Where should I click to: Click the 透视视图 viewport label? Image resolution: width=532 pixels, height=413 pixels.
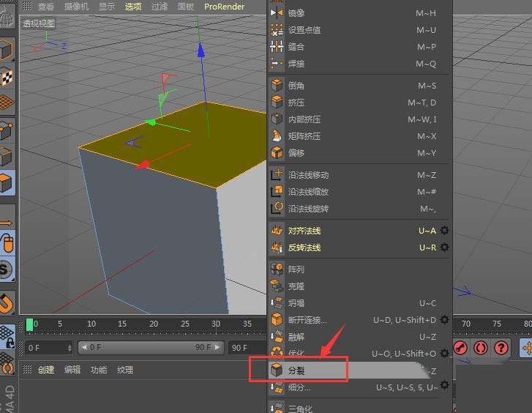(39, 23)
